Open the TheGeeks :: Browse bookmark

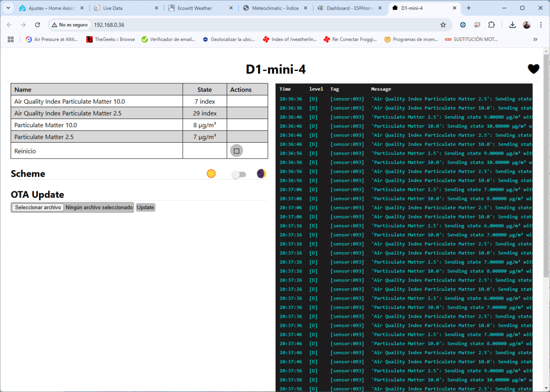tap(110, 39)
